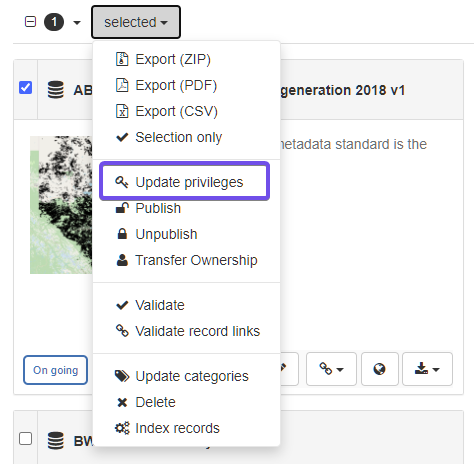Open the selected dropdown button

coord(136,22)
